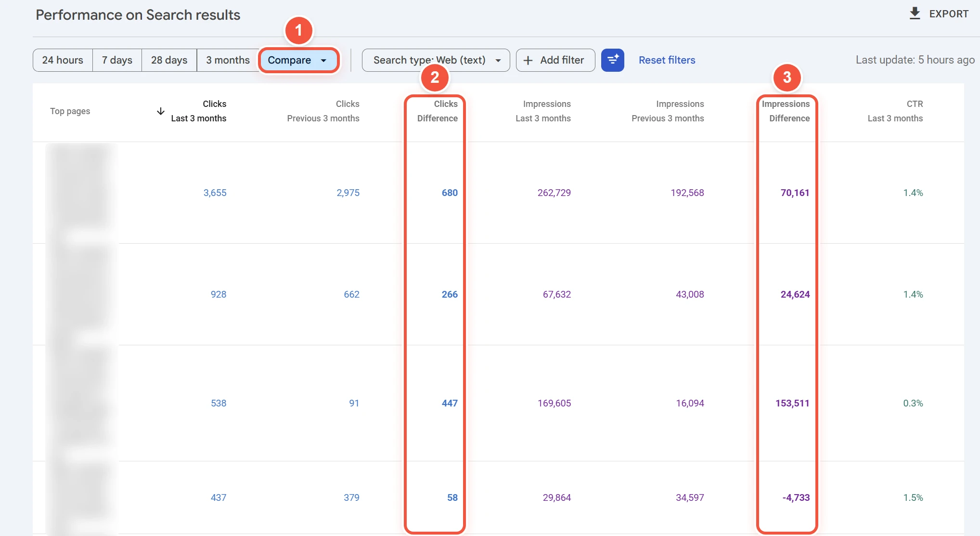Screen dimensions: 980x536
Task: Click the 192,568 previous impressions value
Action: pos(687,193)
